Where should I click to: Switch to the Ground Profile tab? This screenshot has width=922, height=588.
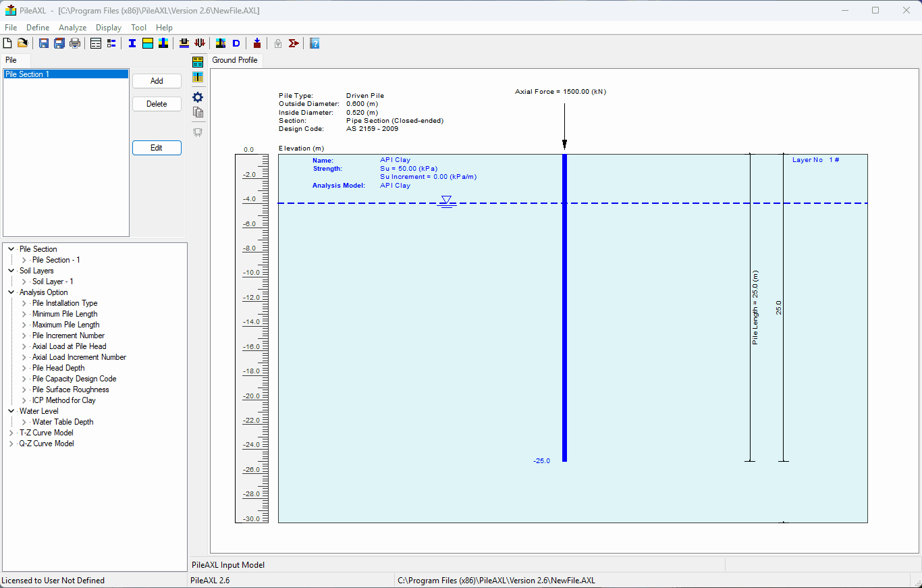pos(234,60)
